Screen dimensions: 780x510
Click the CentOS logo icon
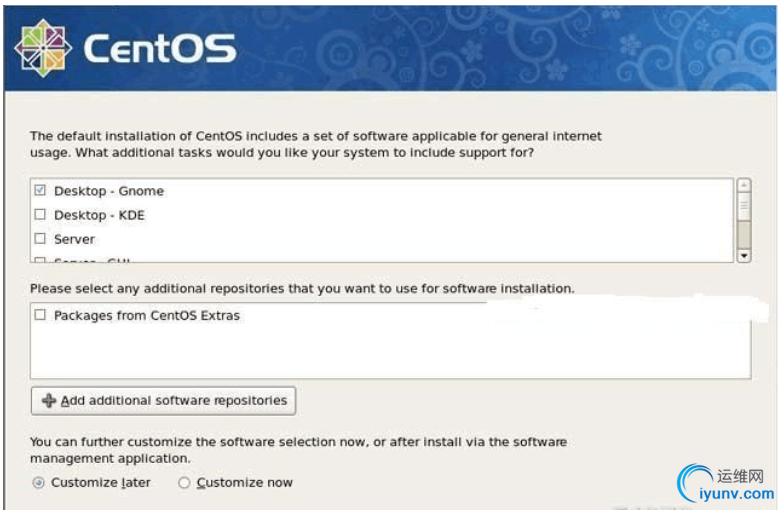[43, 48]
